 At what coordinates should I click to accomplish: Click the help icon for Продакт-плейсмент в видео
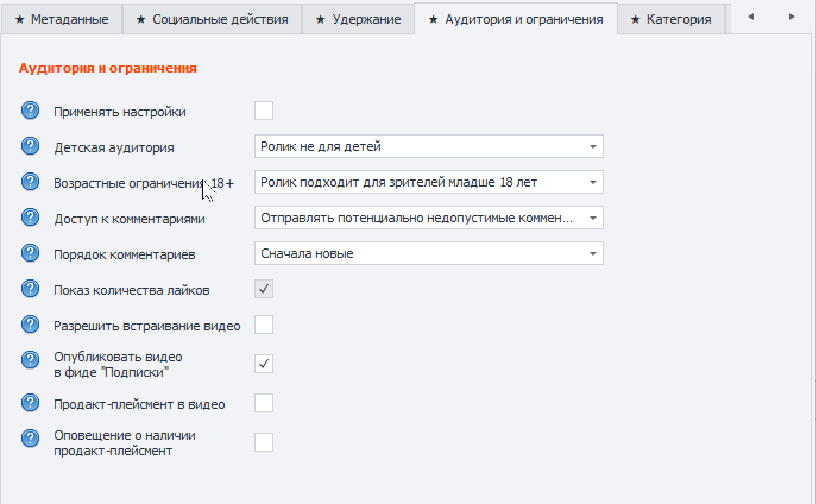30,402
